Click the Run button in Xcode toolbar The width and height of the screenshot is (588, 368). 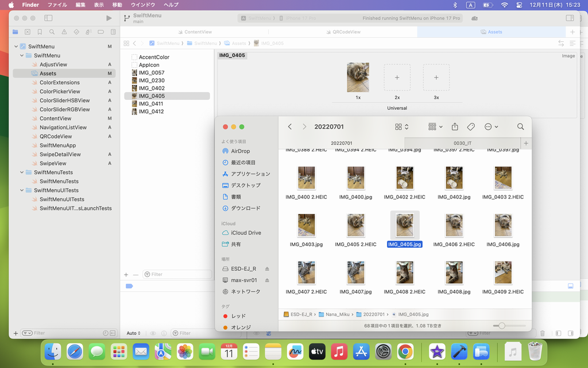click(109, 18)
